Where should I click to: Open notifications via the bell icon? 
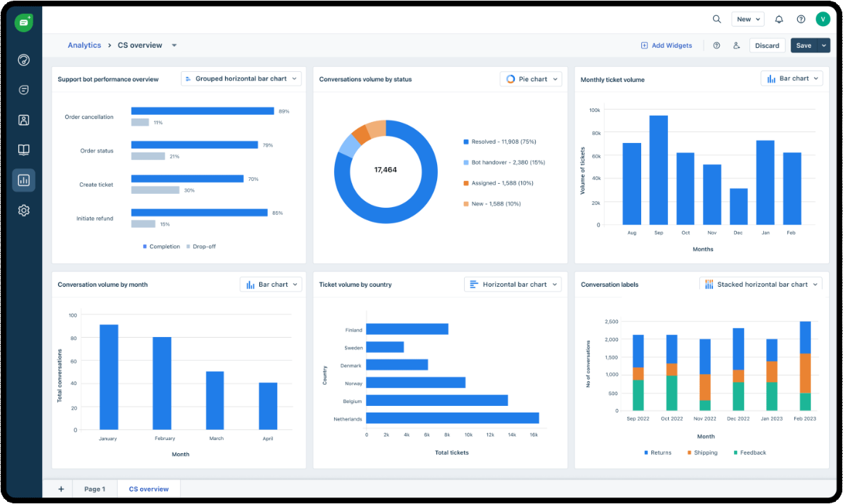pyautogui.click(x=778, y=19)
